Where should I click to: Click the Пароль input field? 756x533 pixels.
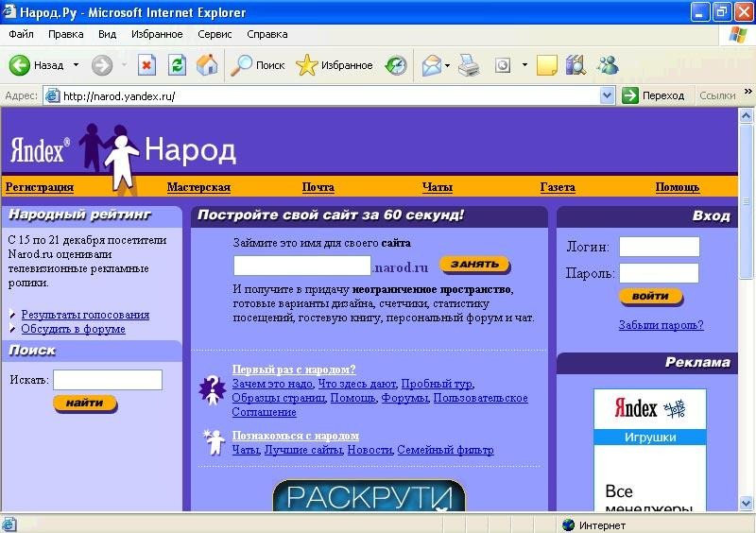point(659,273)
